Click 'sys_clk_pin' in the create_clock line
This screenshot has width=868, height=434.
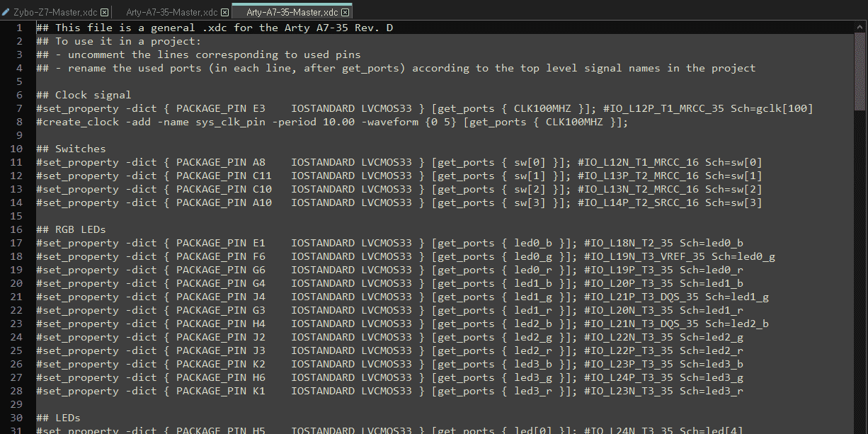click(x=231, y=122)
